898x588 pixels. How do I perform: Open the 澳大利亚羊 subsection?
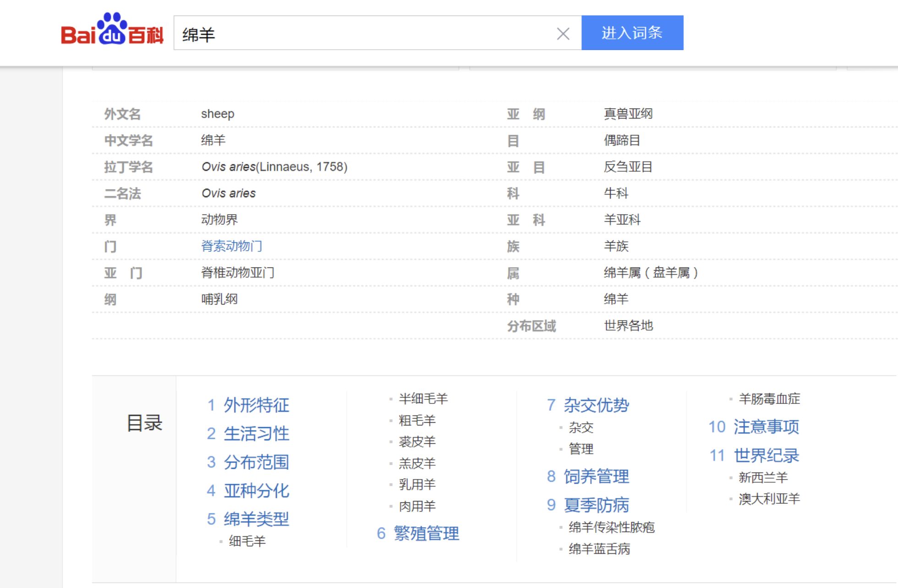tap(769, 499)
